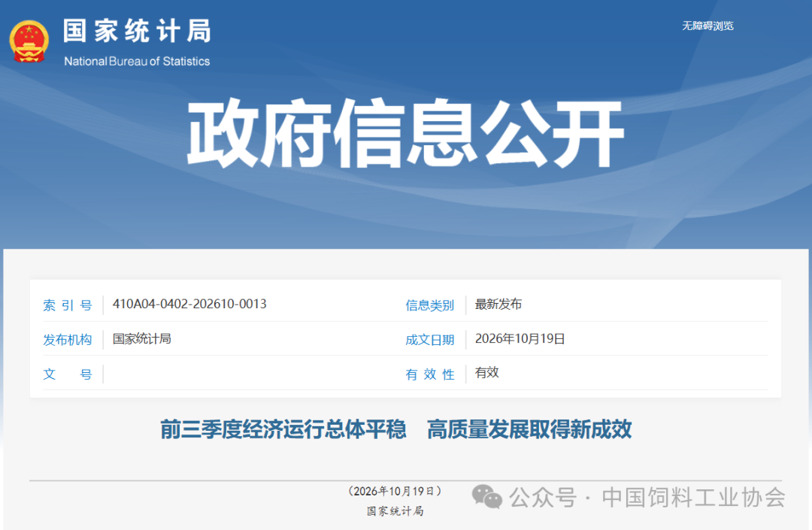The image size is (812, 530).
Task: Click the 信息类别 label
Action: pos(430,305)
